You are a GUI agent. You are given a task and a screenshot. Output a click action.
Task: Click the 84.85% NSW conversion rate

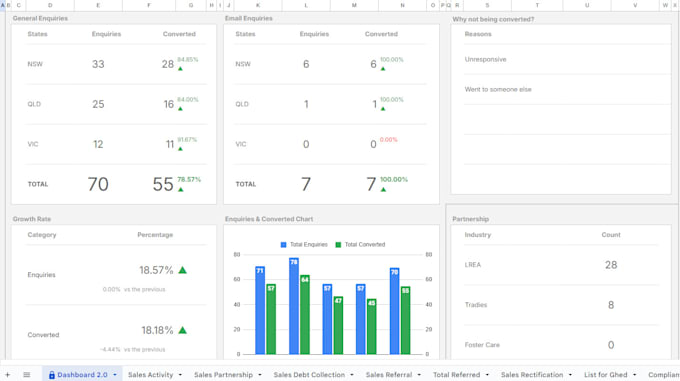tap(188, 59)
